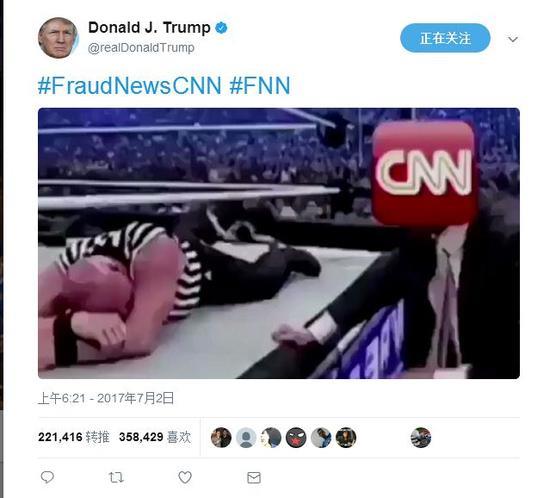Screen dimensions: 550x498
Task: Open the #FNN hashtag link
Action: (260, 85)
